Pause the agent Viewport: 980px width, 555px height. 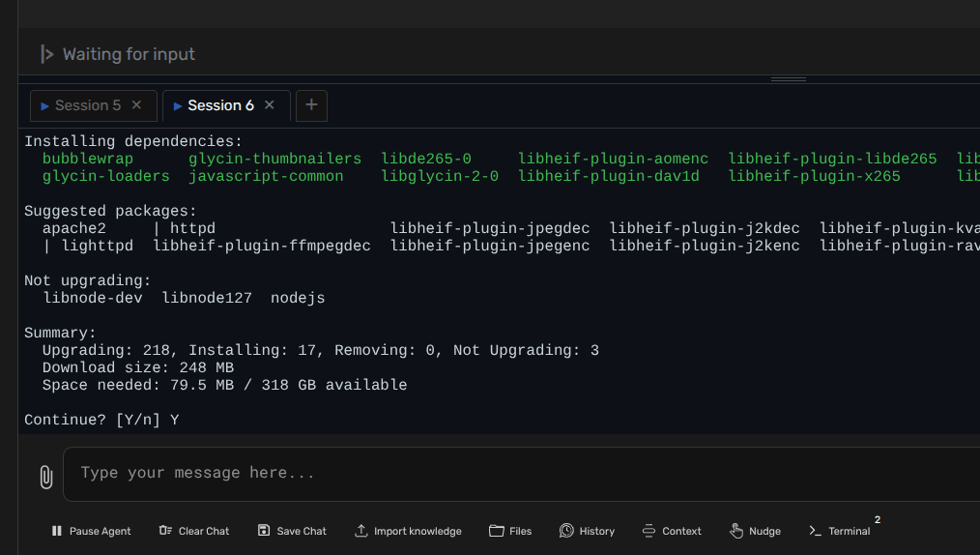[91, 531]
